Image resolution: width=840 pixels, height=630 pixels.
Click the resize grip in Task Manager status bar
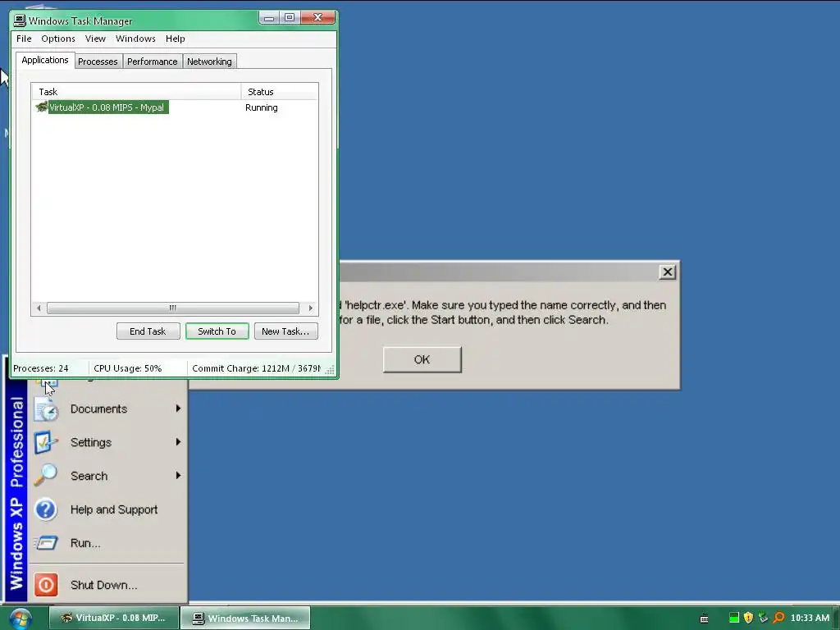point(330,370)
